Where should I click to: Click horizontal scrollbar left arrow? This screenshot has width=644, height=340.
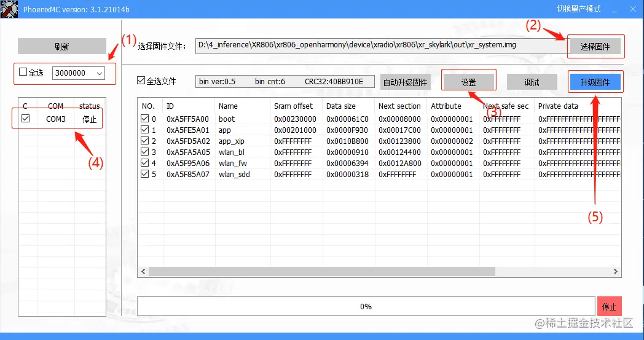(x=143, y=271)
